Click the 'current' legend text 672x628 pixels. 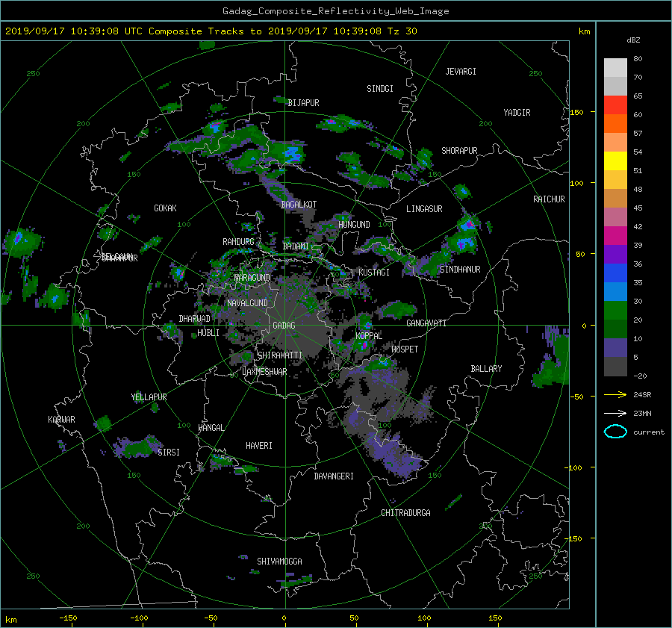coord(649,432)
